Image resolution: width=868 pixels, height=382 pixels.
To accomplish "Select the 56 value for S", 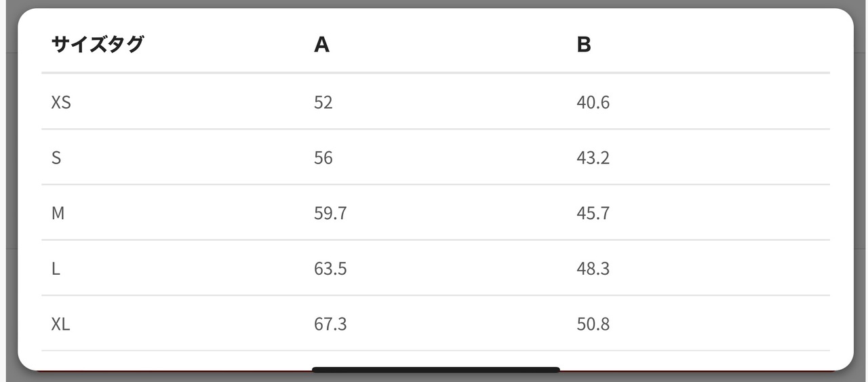I will coord(323,158).
